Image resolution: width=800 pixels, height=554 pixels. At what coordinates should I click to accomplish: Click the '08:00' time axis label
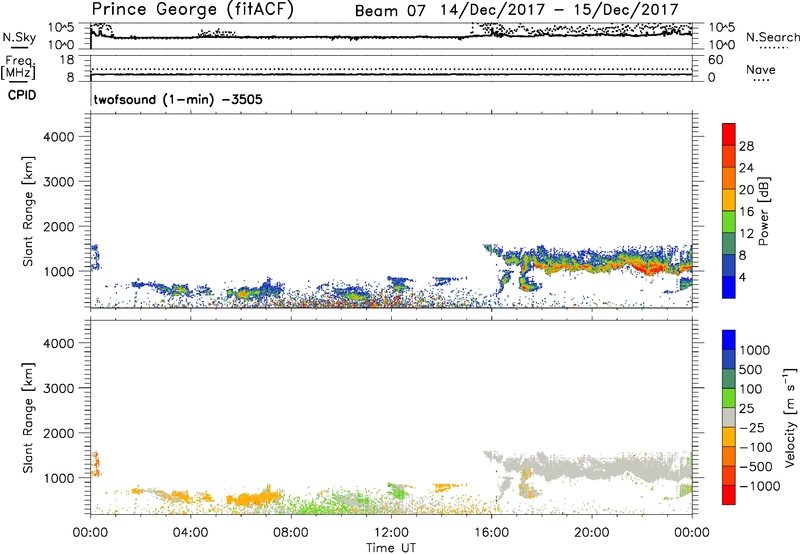[291, 533]
